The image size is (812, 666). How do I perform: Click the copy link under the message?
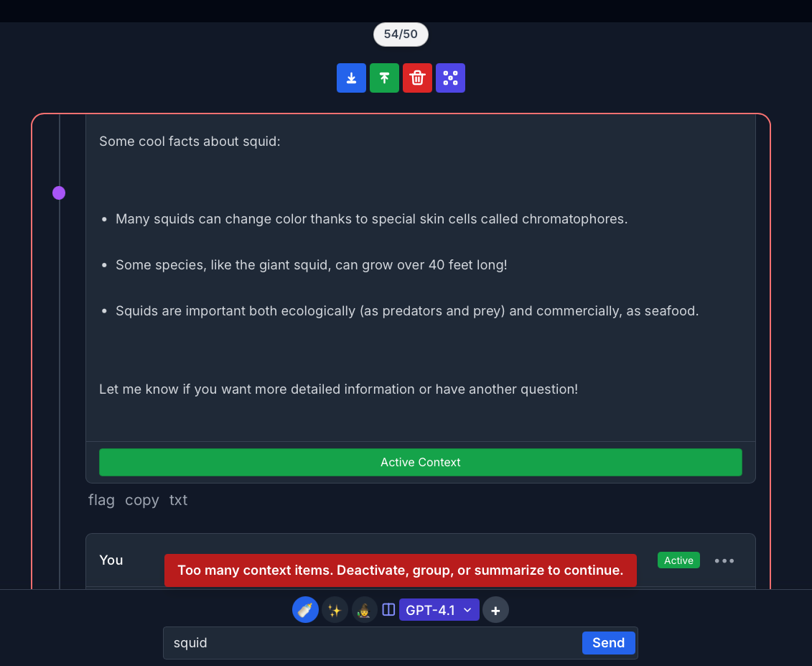(142, 500)
